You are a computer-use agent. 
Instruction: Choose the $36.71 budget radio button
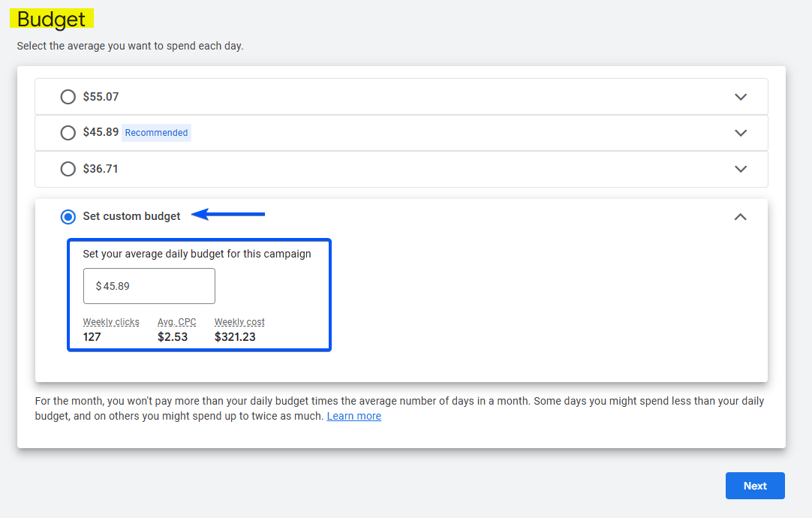click(68, 169)
